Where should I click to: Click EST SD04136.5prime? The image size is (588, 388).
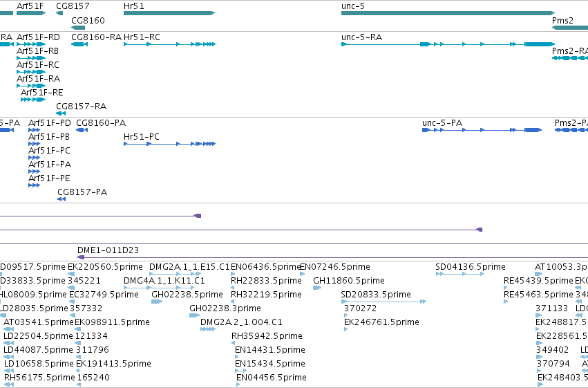[471, 267]
